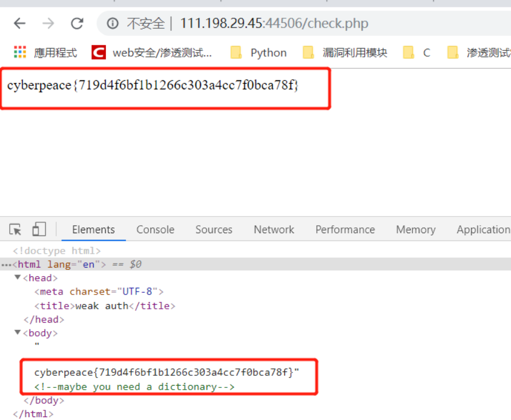Open the web安全/渗透测试 bookmark
Screen dimensions: 511x420
click(162, 53)
